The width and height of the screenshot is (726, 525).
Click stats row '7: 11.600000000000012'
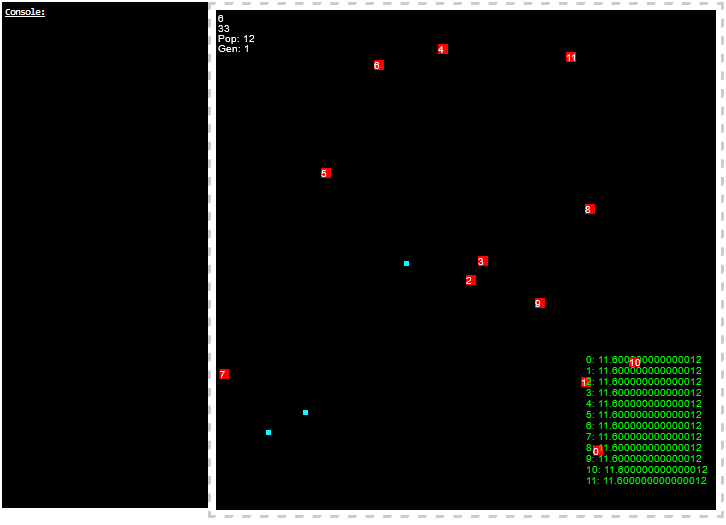[644, 437]
